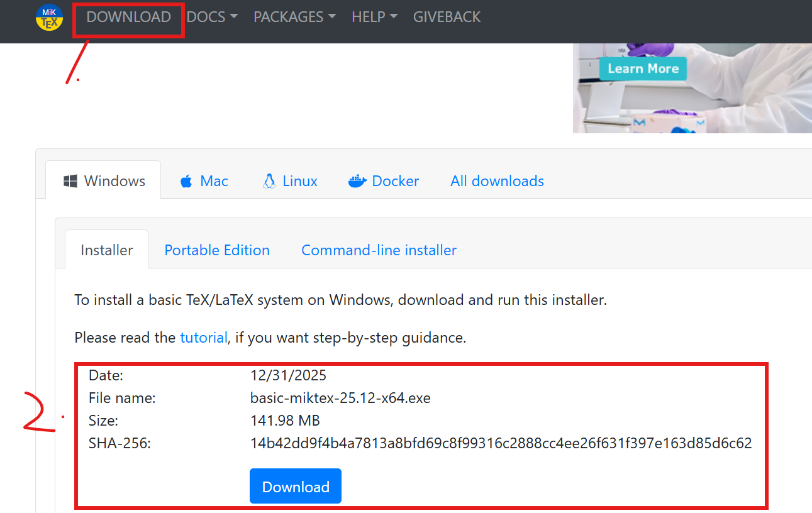Click the Apple logo icon
Screen dimensions: 812x513
pyautogui.click(x=186, y=182)
